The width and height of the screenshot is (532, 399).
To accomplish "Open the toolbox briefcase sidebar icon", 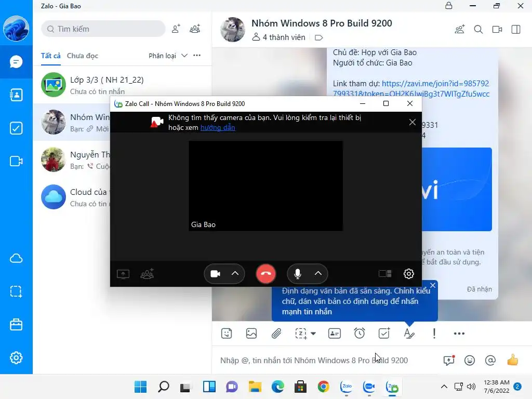I will pyautogui.click(x=16, y=325).
